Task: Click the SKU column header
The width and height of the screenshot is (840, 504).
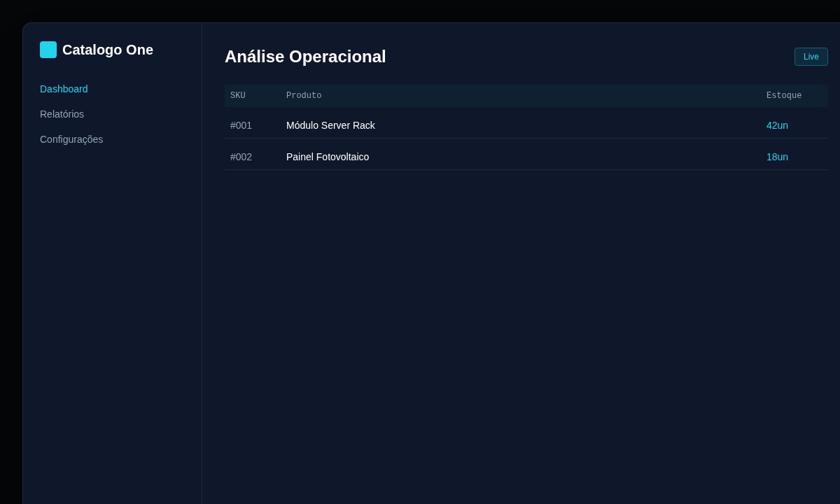Action: (x=238, y=96)
